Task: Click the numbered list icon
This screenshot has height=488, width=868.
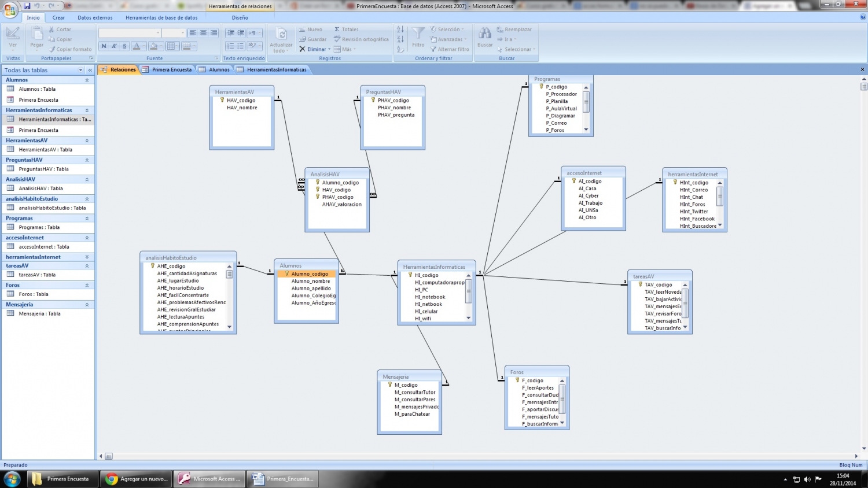Action: [x=230, y=46]
